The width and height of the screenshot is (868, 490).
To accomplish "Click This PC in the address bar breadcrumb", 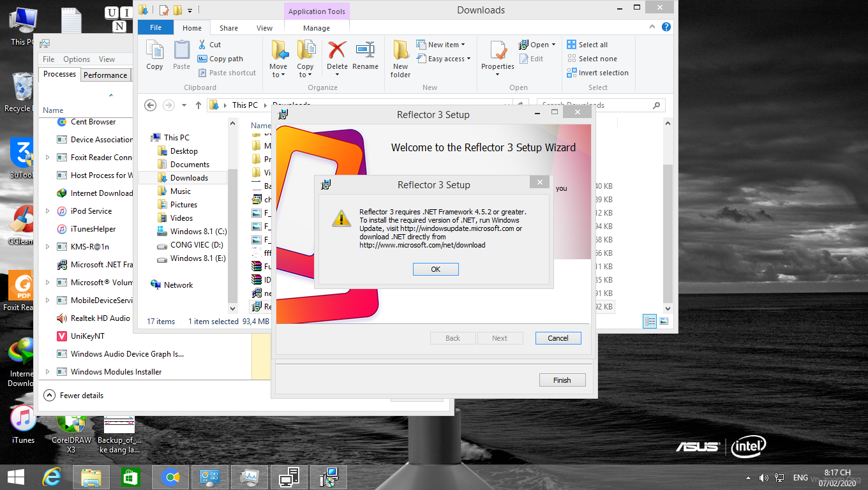I will (x=245, y=105).
